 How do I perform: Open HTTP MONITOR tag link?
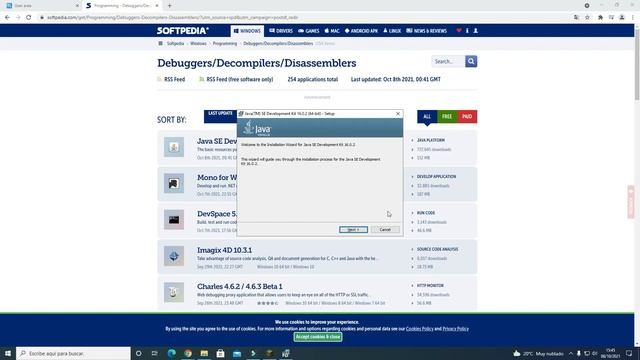pos(430,285)
